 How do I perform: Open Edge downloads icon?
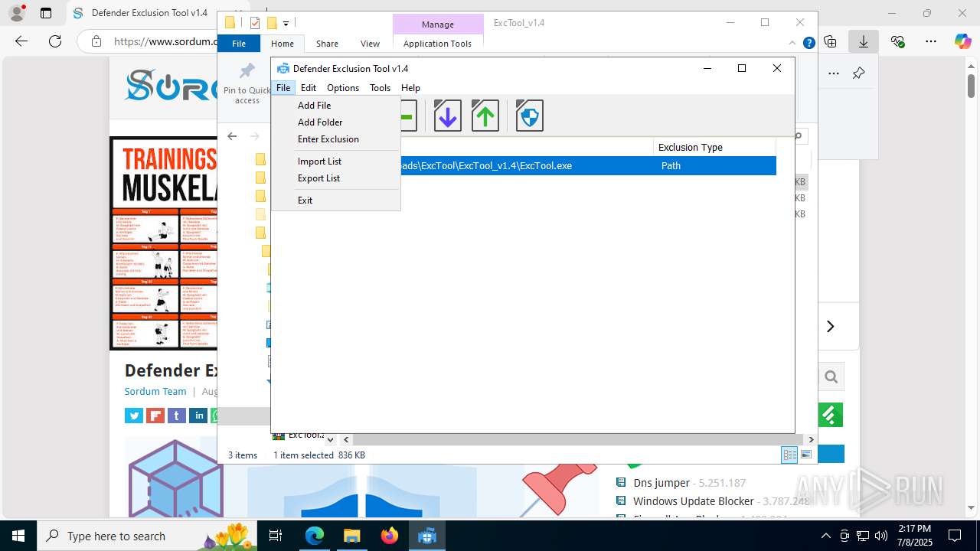click(864, 41)
